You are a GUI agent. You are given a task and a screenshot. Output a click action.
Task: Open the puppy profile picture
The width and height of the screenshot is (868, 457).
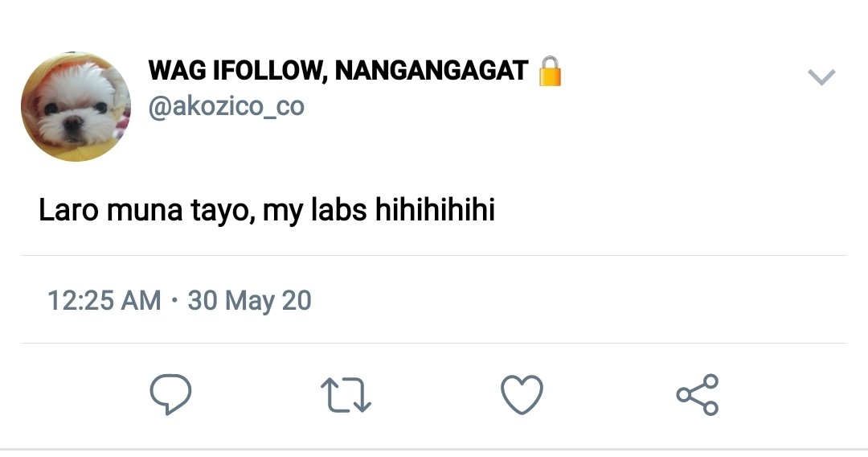[76, 106]
